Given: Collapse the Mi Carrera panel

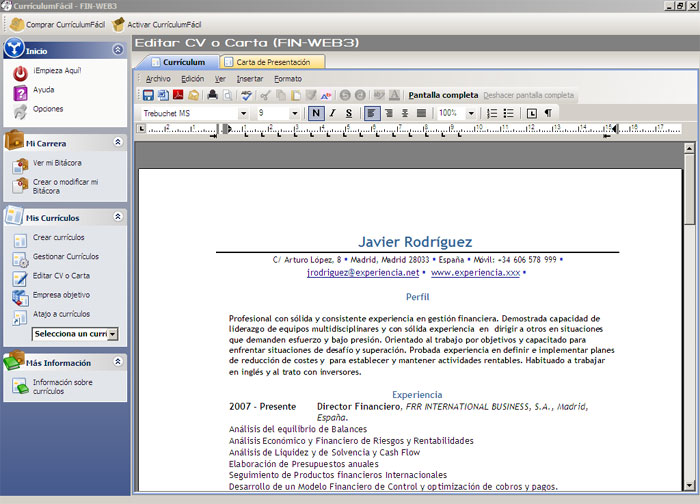Looking at the screenshot, I should click(118, 142).
